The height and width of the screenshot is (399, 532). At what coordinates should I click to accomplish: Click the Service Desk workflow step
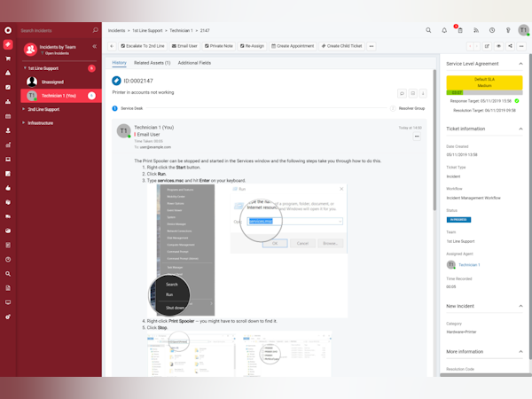coord(128,108)
